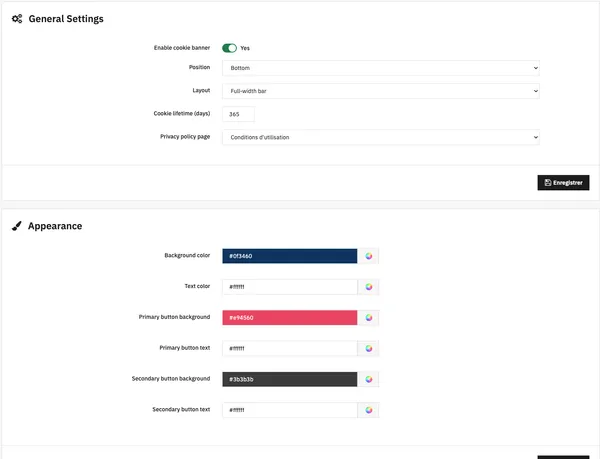This screenshot has height=459, width=600.
Task: Click the Secondary button text hex input
Action: click(290, 410)
